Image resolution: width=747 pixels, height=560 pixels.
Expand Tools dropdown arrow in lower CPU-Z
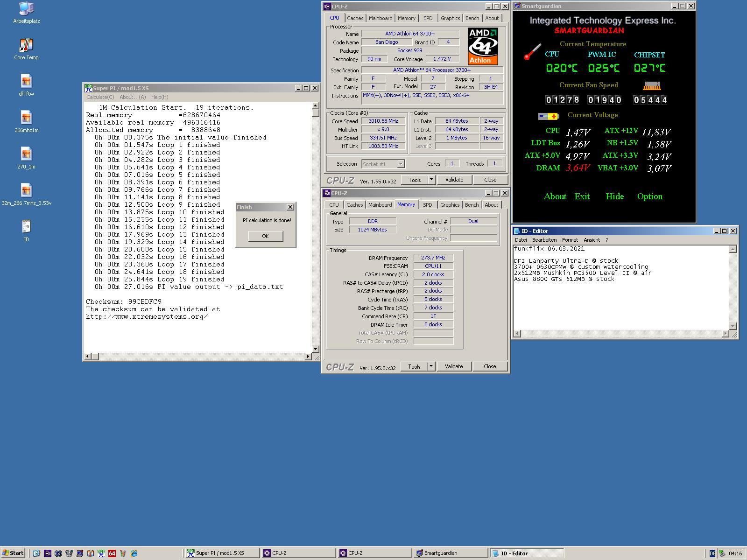click(431, 366)
